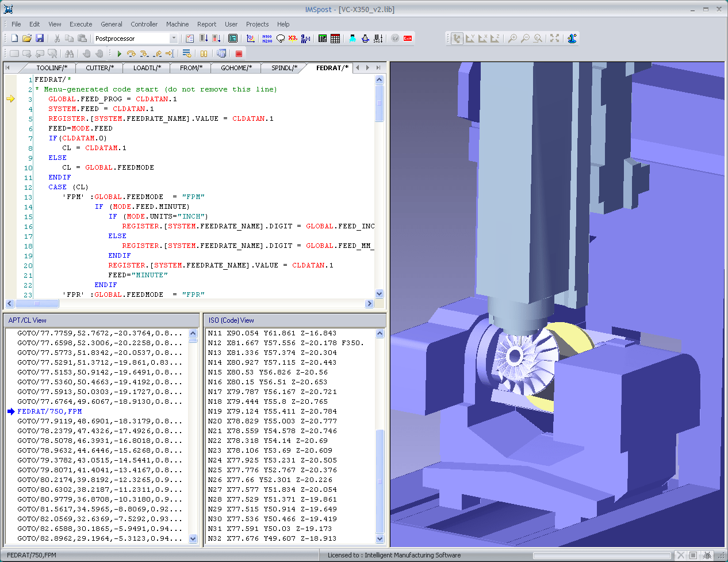Click the Step over arrow icon
728x562 pixels.
pos(131,53)
